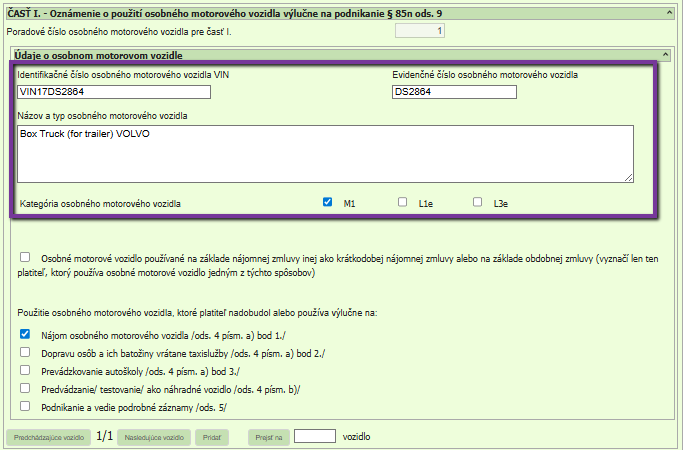Image resolution: width=684 pixels, height=450 pixels.
Task: Click the Evidenčné číslo input field
Action: 454,92
